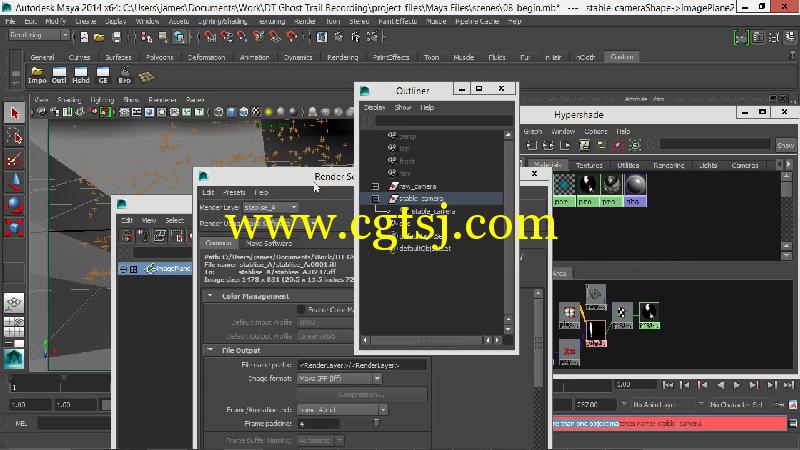Click the Save Scene disk icon

click(116, 37)
